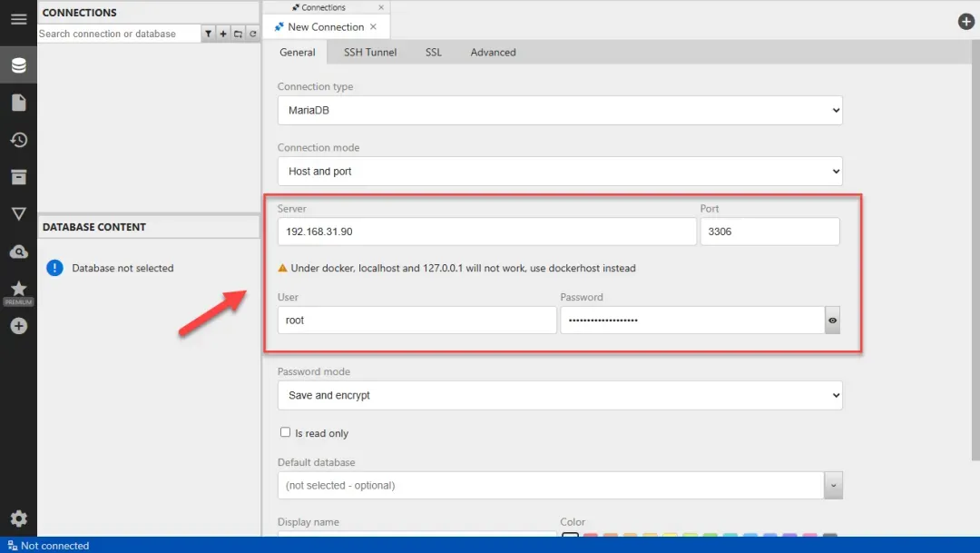Image resolution: width=980 pixels, height=553 pixels.
Task: Open the Connection mode dropdown
Action: click(560, 172)
